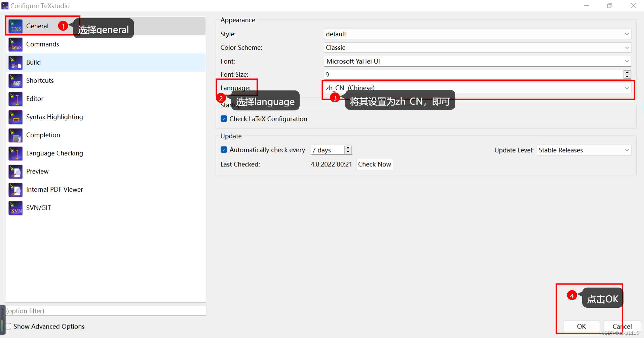Click the General TXS icon
This screenshot has width=644, height=338.
(15, 26)
